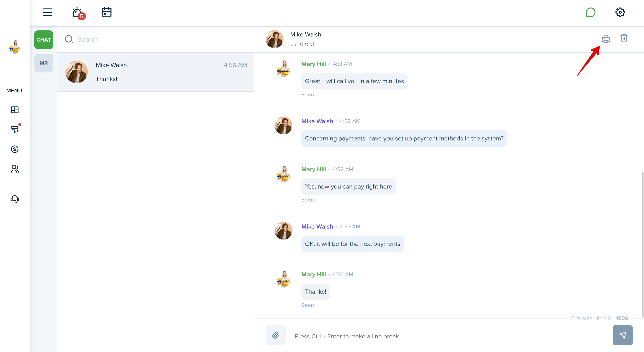Open the hamburger menu
This screenshot has width=644, height=352.
coord(47,12)
